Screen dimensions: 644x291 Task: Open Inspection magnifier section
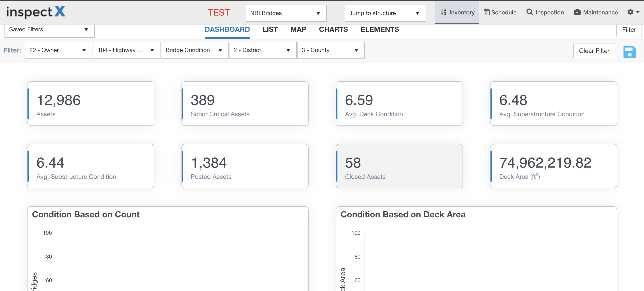point(545,12)
